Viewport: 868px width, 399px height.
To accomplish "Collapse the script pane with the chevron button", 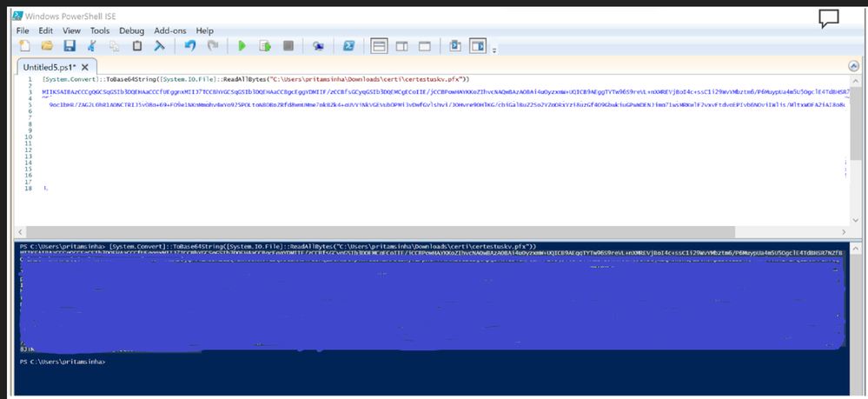I will (x=853, y=66).
